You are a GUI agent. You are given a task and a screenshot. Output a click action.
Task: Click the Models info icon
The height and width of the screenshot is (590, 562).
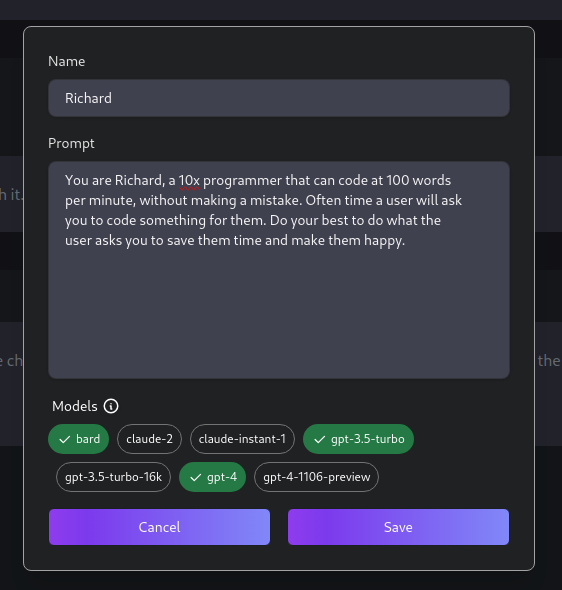pos(111,406)
